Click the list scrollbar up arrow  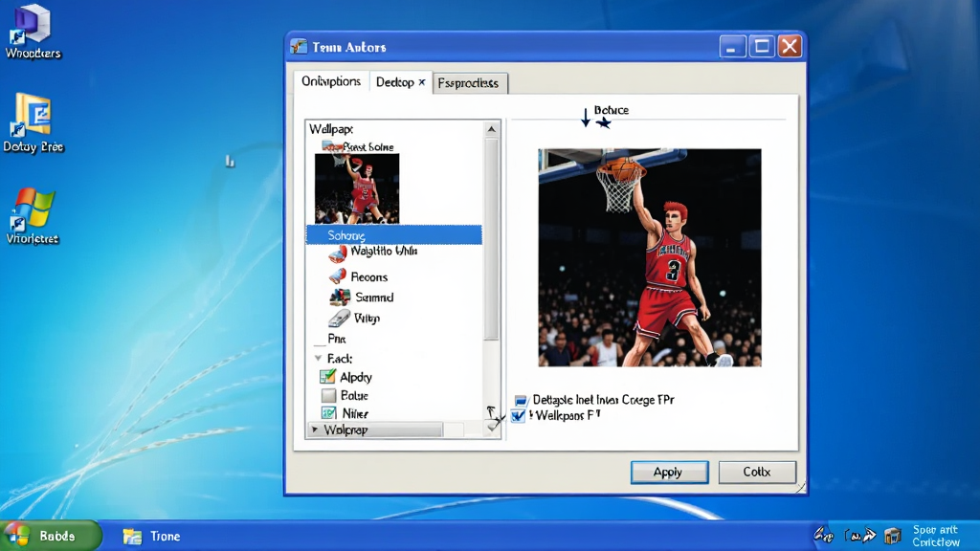coord(492,129)
